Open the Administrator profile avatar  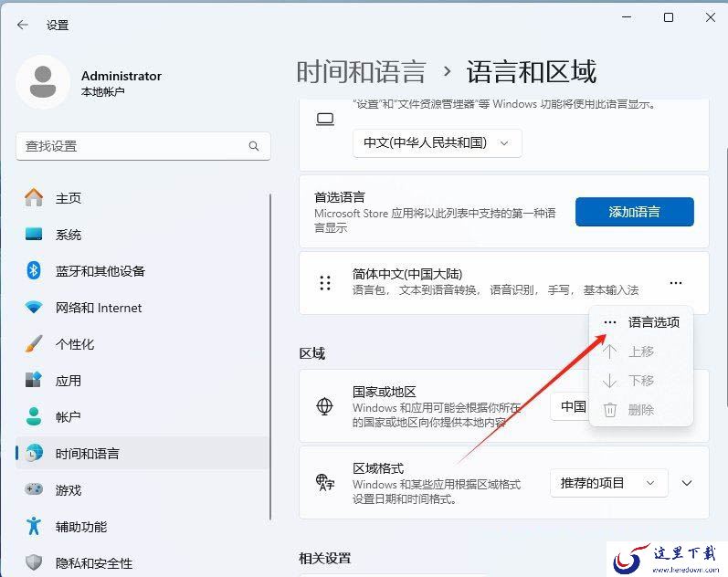(x=43, y=82)
